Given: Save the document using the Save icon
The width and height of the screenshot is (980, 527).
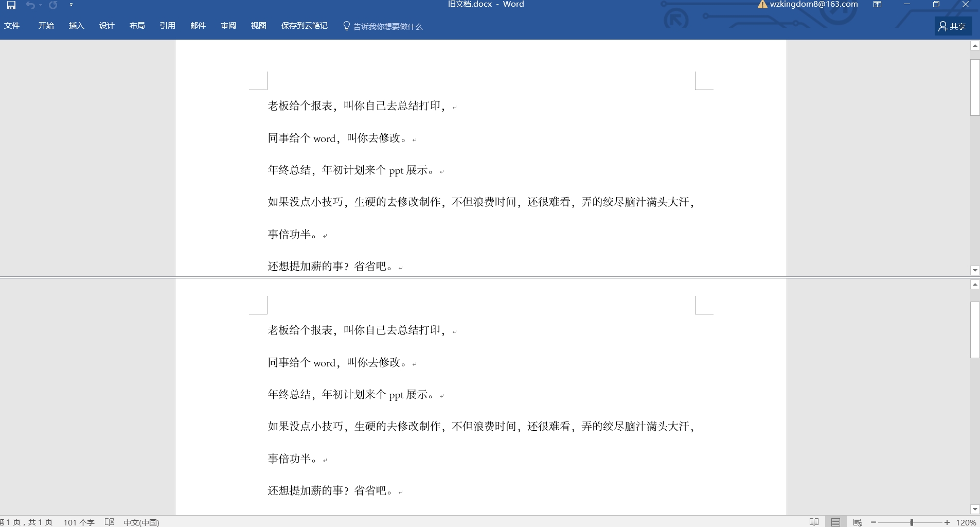Looking at the screenshot, I should [10, 5].
